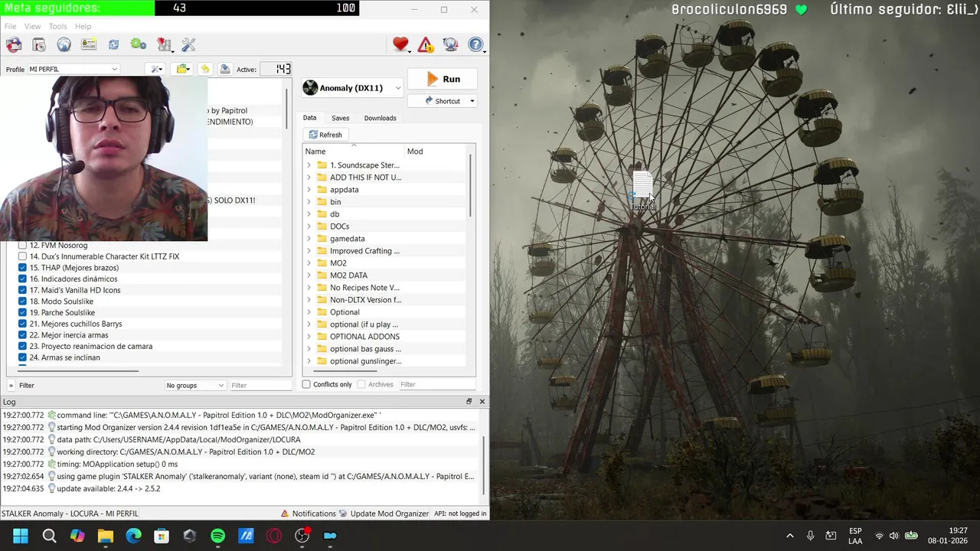
Task: Click the Refresh button in the Data tab
Action: [x=325, y=135]
